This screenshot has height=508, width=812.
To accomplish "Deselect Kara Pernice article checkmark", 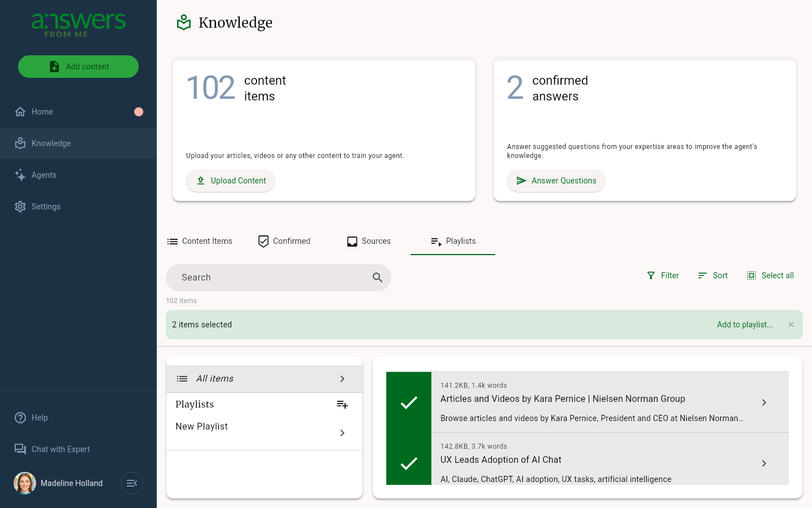I will point(409,402).
